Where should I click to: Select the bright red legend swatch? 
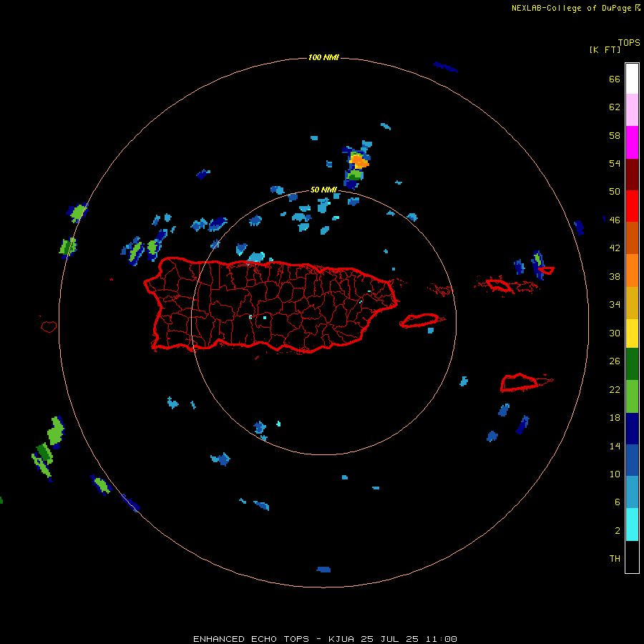(x=632, y=206)
